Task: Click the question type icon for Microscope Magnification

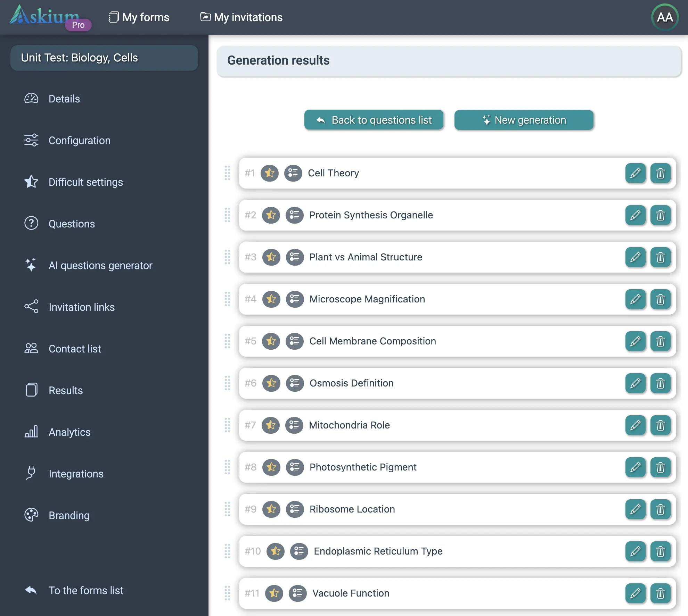Action: 295,299
